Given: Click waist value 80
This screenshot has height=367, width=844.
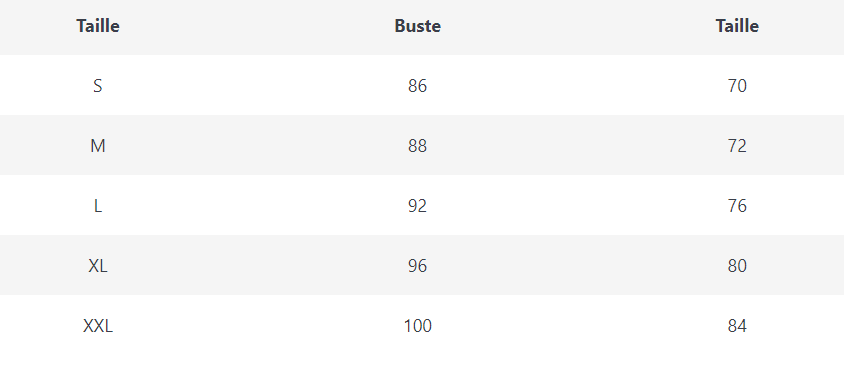Looking at the screenshot, I should (737, 266).
